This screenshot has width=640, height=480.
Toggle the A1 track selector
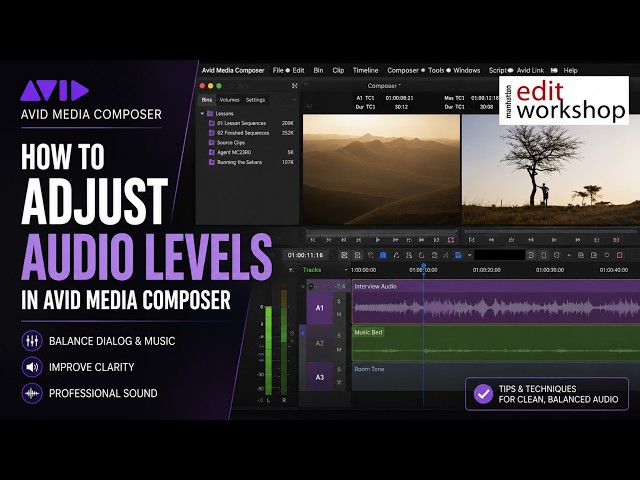click(319, 308)
